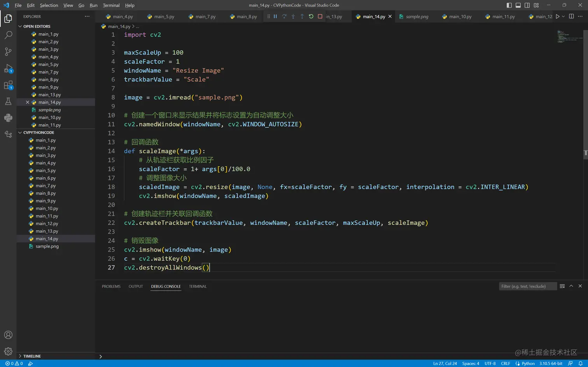This screenshot has height=367, width=588.
Task: Open the Search view in activity bar
Action: (8, 35)
